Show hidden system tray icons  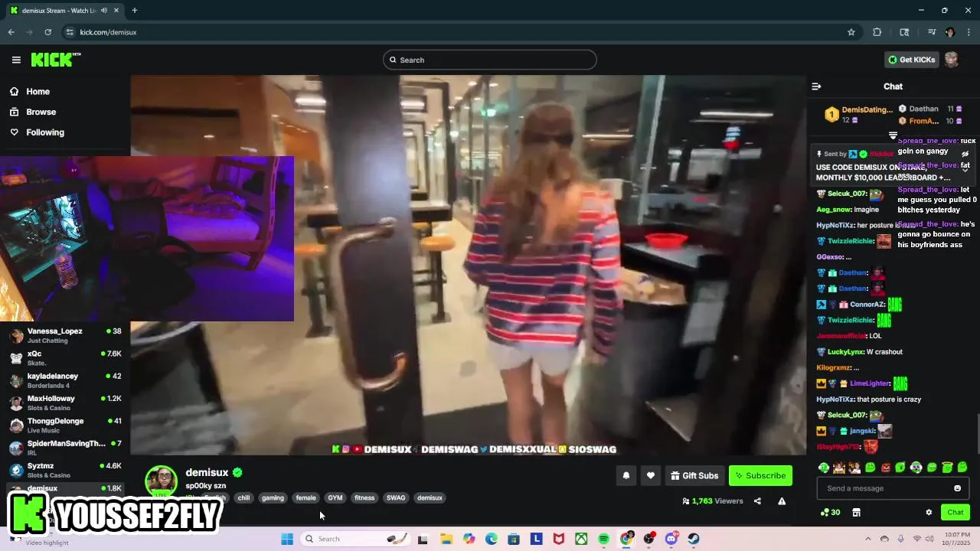pyautogui.click(x=868, y=539)
